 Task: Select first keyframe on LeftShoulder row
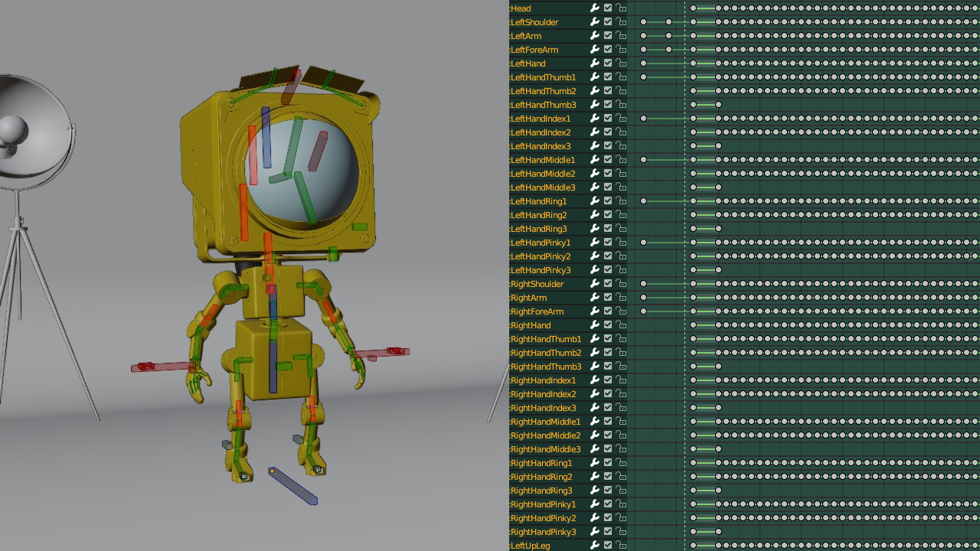pyautogui.click(x=643, y=21)
